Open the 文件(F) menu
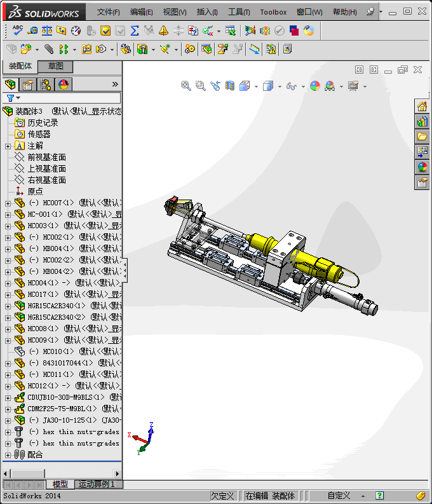This screenshot has height=504, width=432. (x=109, y=12)
